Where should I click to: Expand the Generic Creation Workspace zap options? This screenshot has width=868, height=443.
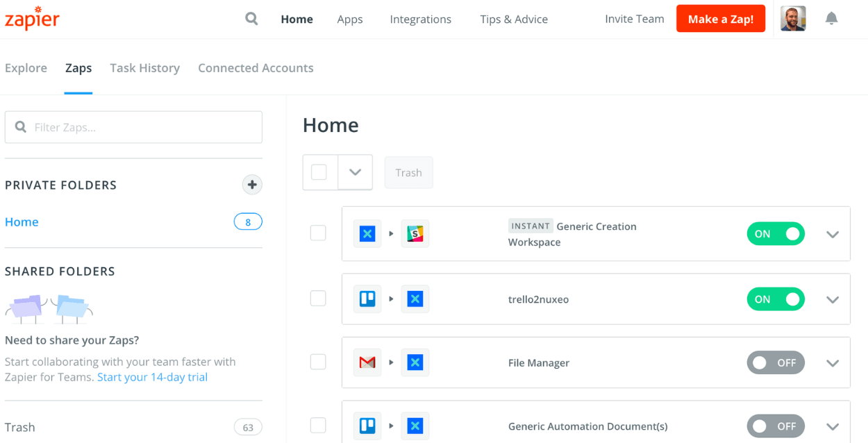coord(833,235)
